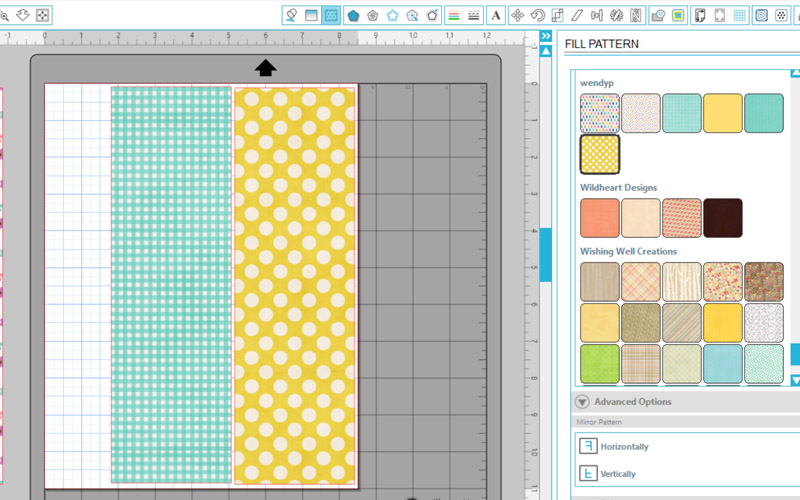Collapse the Advanced Options section
The image size is (800, 500).
pos(582,402)
